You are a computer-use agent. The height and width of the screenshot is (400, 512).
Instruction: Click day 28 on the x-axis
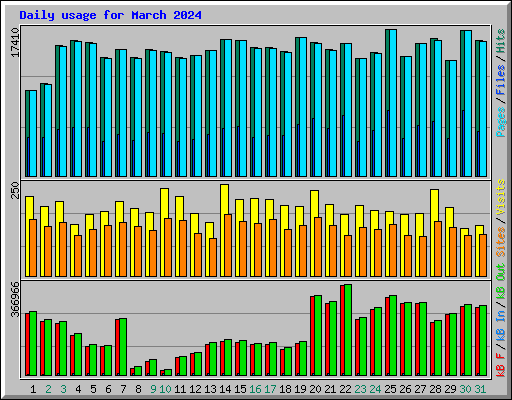pos(435,389)
